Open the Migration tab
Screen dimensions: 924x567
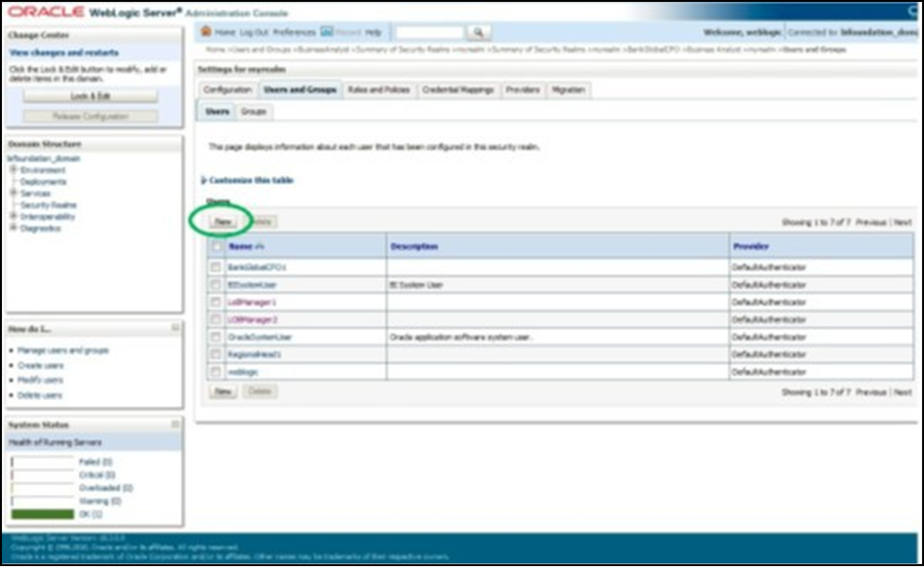(x=568, y=90)
